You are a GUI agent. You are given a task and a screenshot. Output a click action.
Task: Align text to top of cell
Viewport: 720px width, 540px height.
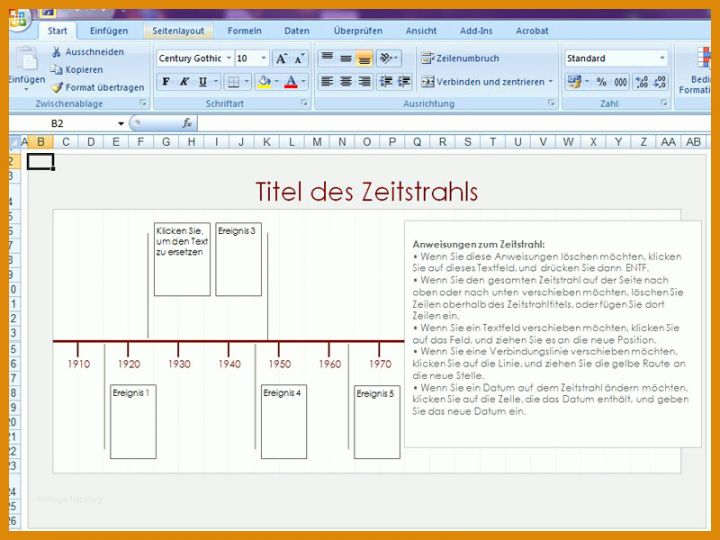pos(327,58)
